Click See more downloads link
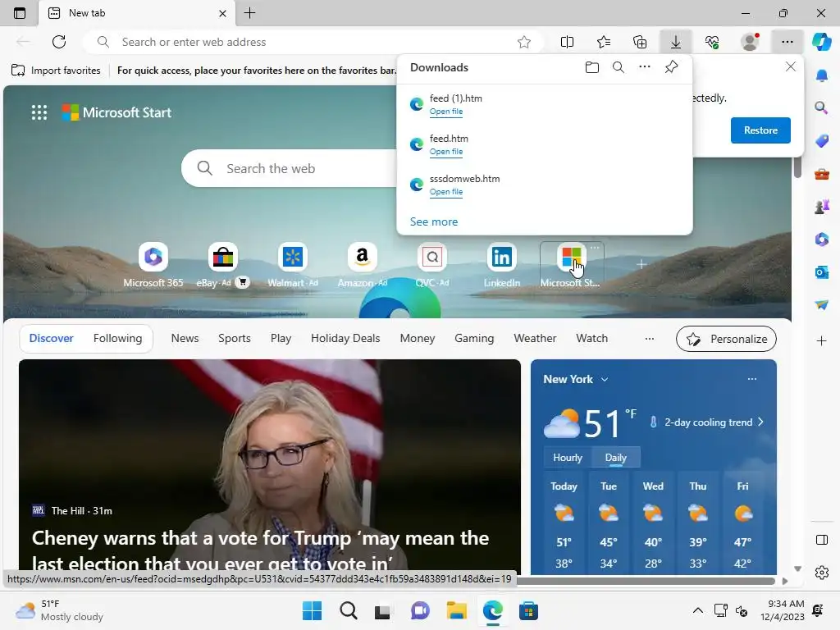 pos(434,221)
